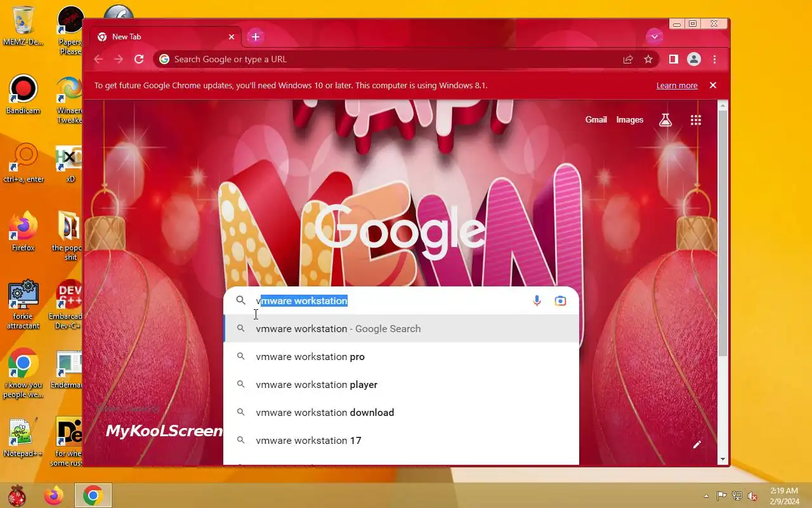Image resolution: width=812 pixels, height=508 pixels.
Task: Open the taskbar clock showing 2:19 AM
Action: [784, 496]
